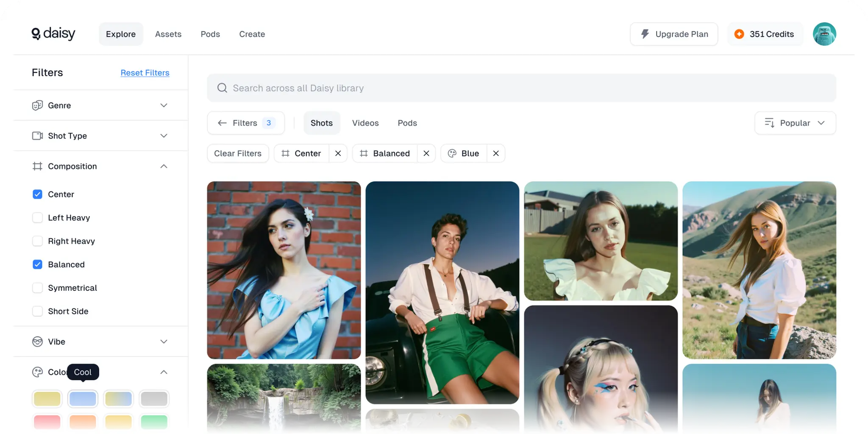Click the Reset Filters link
Viewport: 868px width, 434px height.
[145, 73]
